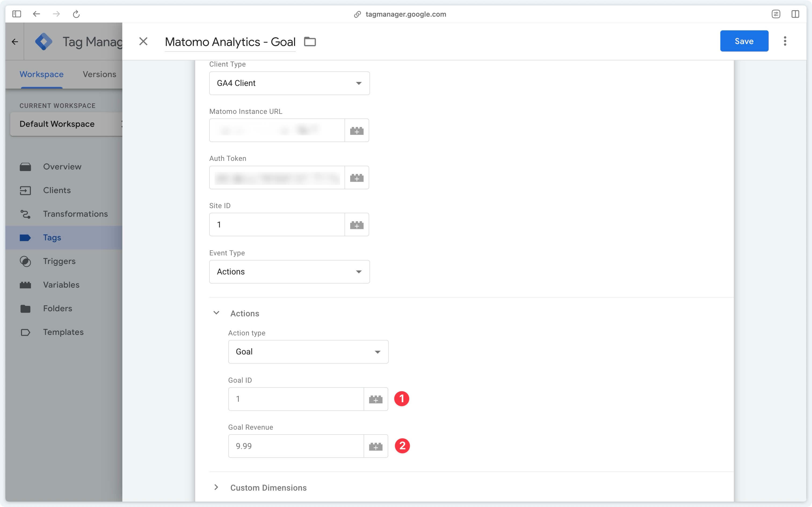Screen dimensions: 812x507
Task: Open the Action type Goal dropdown
Action: (x=308, y=352)
